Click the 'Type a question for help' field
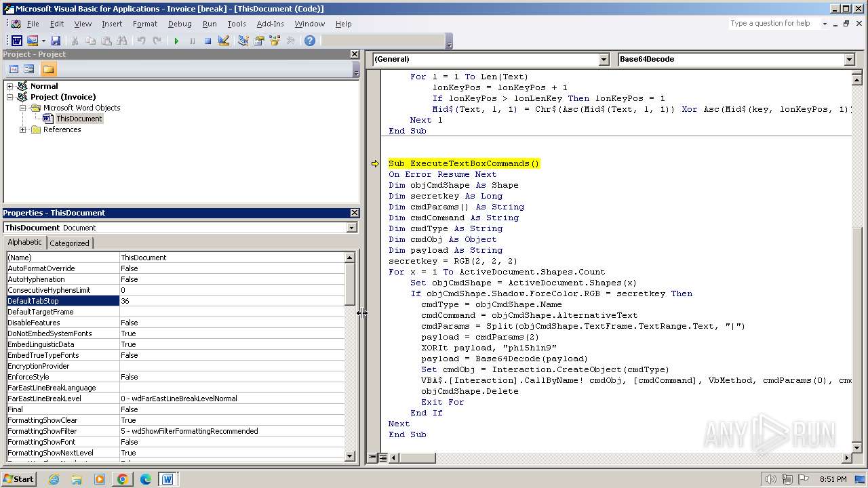This screenshot has height=488, width=868. click(773, 23)
